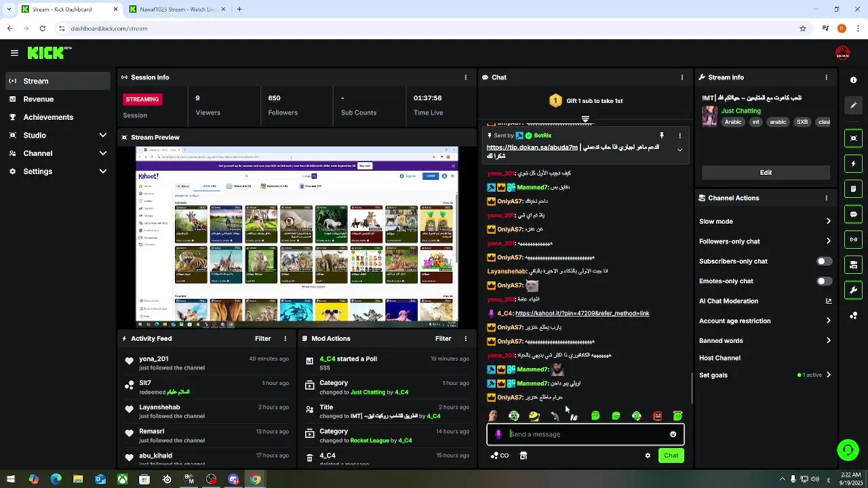Image resolution: width=868 pixels, height=488 pixels.
Task: Open Activity Feed three-dot options
Action: 285,338
